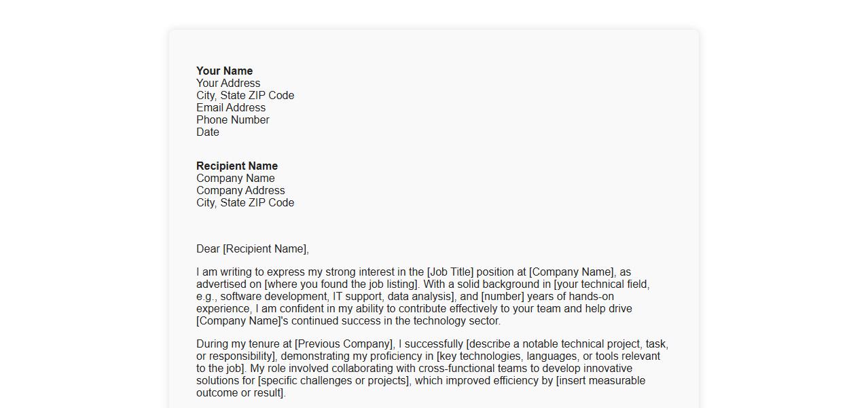This screenshot has width=868, height=408.
Task: Click the 'Company Address' line
Action: point(240,191)
